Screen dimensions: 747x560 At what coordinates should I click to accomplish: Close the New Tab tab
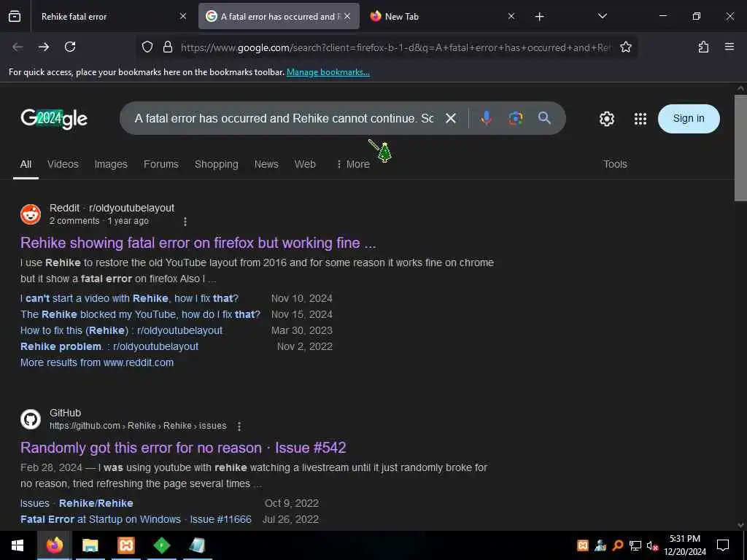[x=511, y=16]
